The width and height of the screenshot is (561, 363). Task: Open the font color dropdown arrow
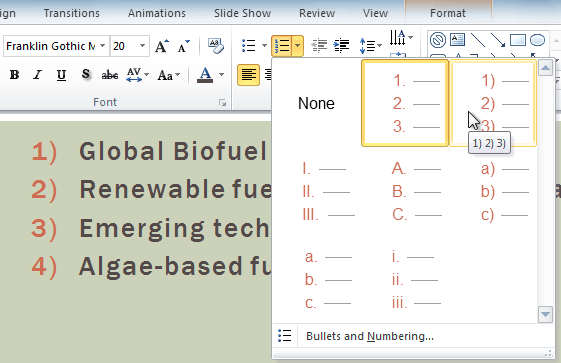pos(221,75)
